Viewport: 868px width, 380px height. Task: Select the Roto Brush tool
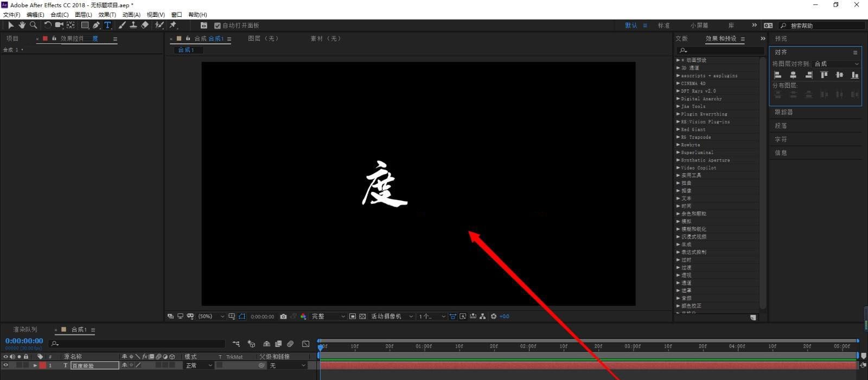(159, 25)
